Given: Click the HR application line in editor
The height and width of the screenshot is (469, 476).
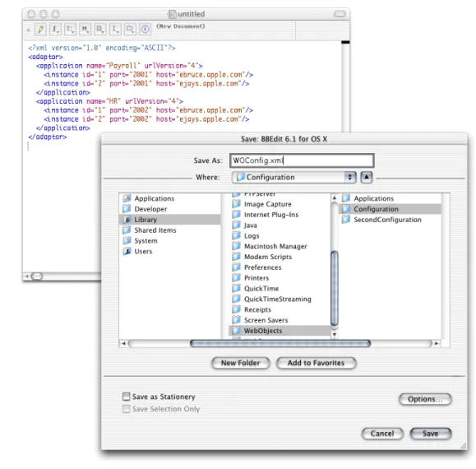Looking at the screenshot, I should [109, 101].
